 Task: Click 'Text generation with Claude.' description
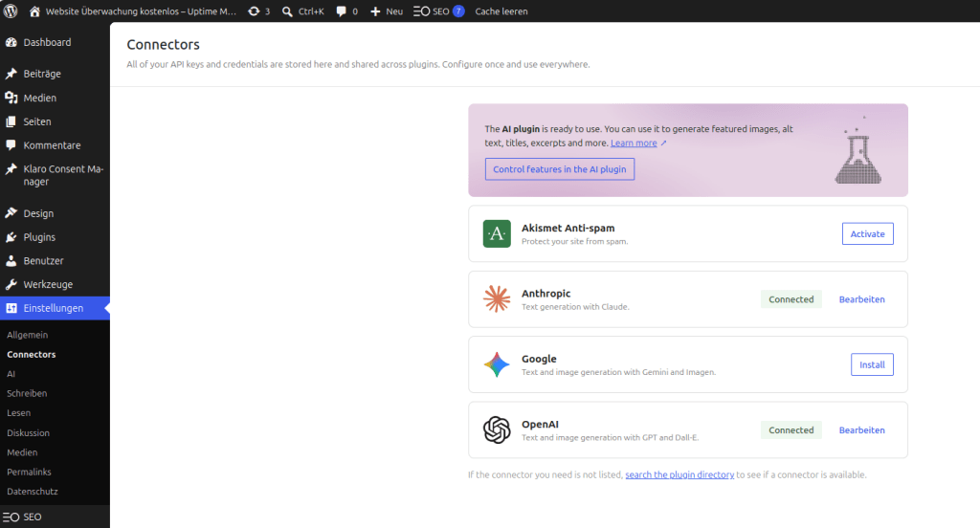pyautogui.click(x=575, y=307)
